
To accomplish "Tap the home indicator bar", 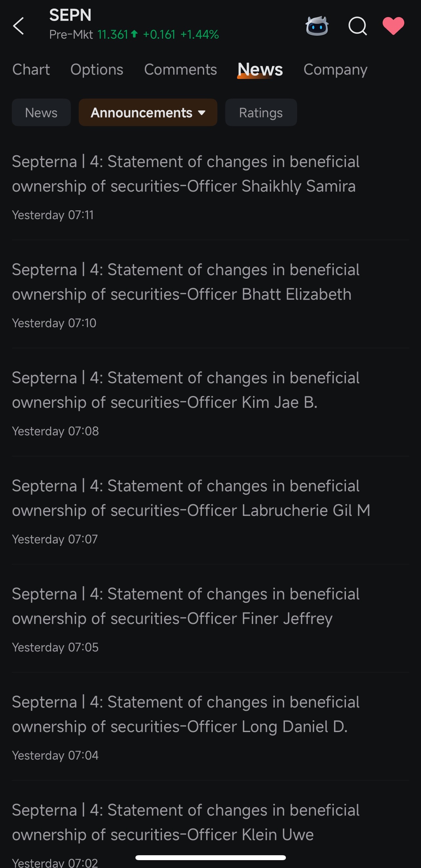I will tap(210, 858).
